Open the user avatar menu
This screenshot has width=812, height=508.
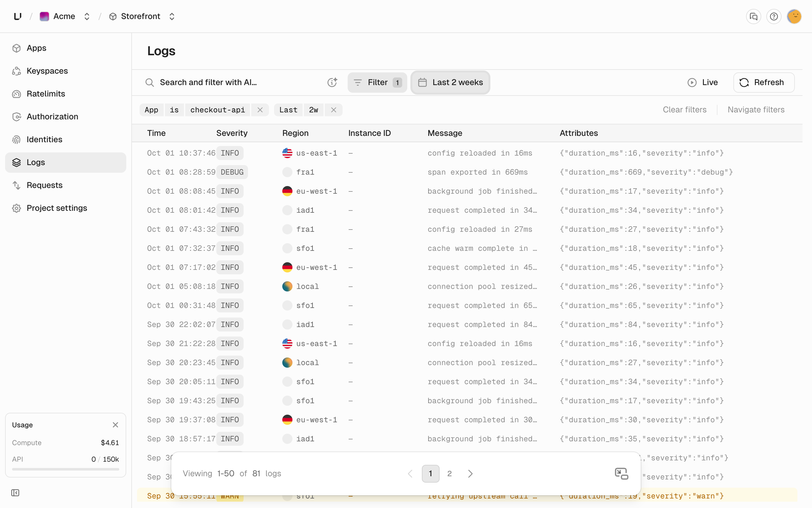coord(794,17)
